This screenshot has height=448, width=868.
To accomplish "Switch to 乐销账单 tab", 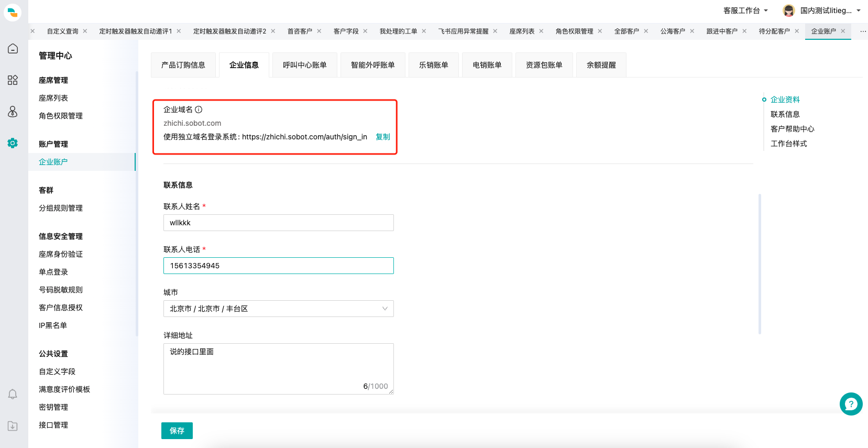I will (x=434, y=65).
